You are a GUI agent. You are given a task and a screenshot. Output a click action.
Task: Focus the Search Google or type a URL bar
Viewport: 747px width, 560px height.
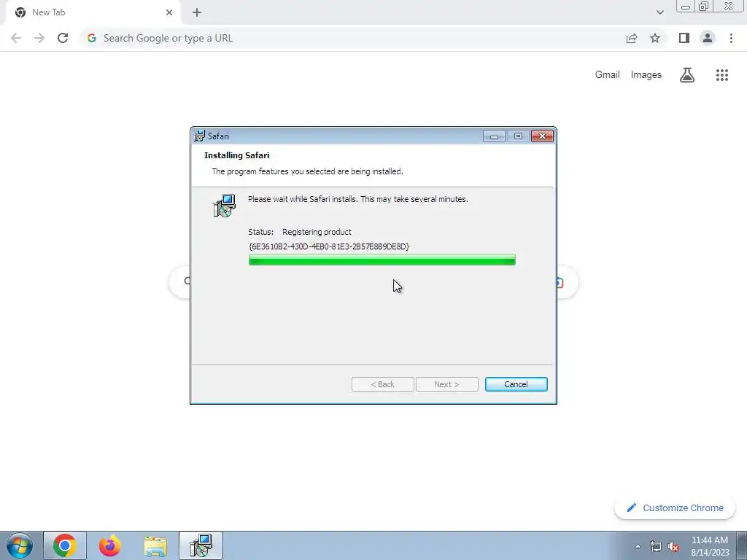click(x=352, y=38)
